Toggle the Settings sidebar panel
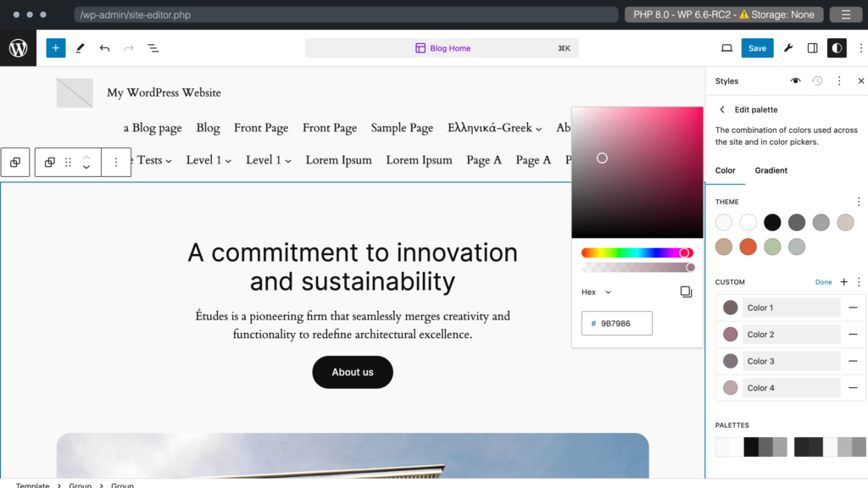 pos(813,48)
